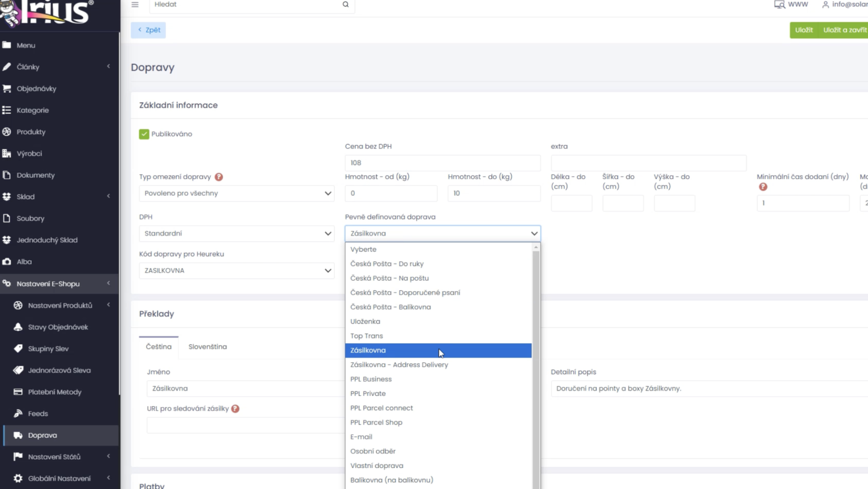868x489 pixels.
Task: Collapse the Nastavení E-Shopu submenu arrow
Action: (x=109, y=283)
